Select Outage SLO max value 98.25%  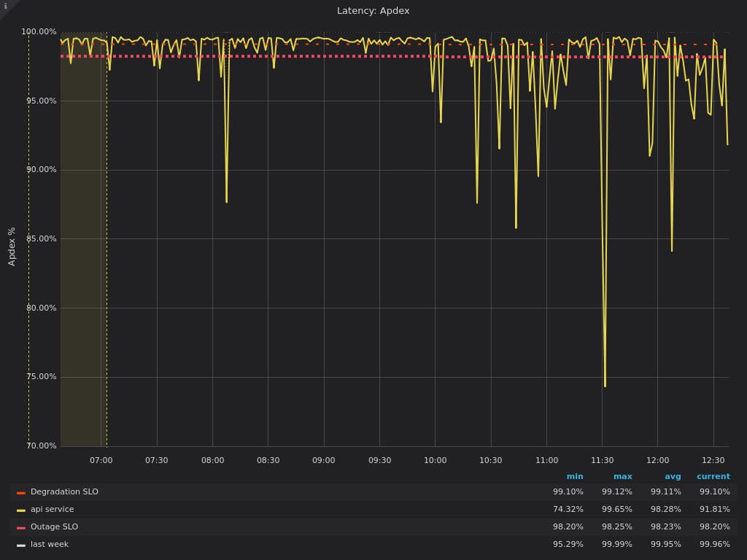617,526
